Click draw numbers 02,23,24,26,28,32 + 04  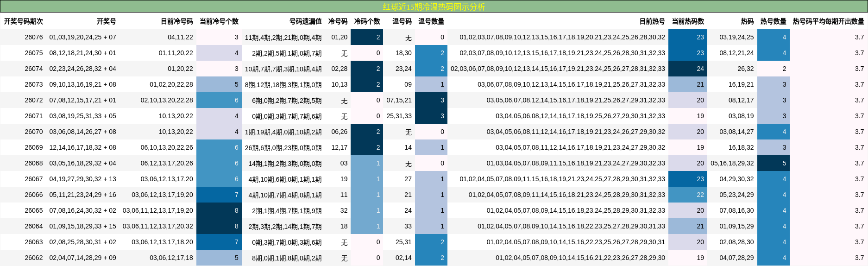coord(83,69)
